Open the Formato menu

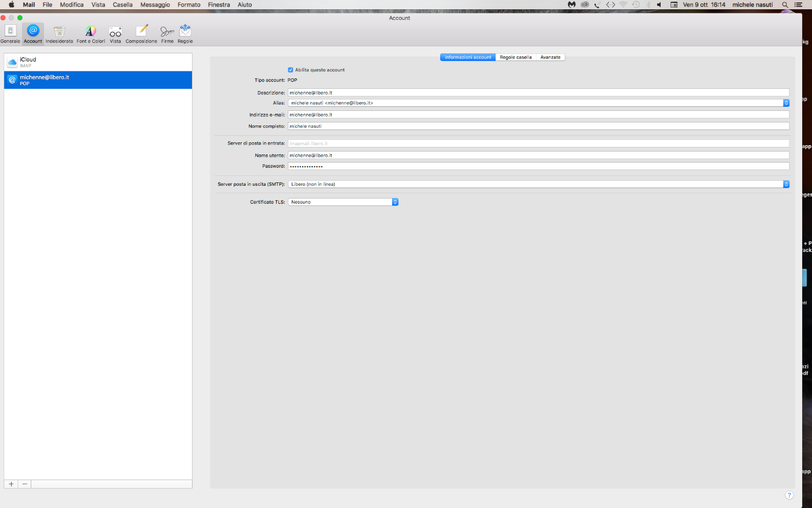pos(189,5)
